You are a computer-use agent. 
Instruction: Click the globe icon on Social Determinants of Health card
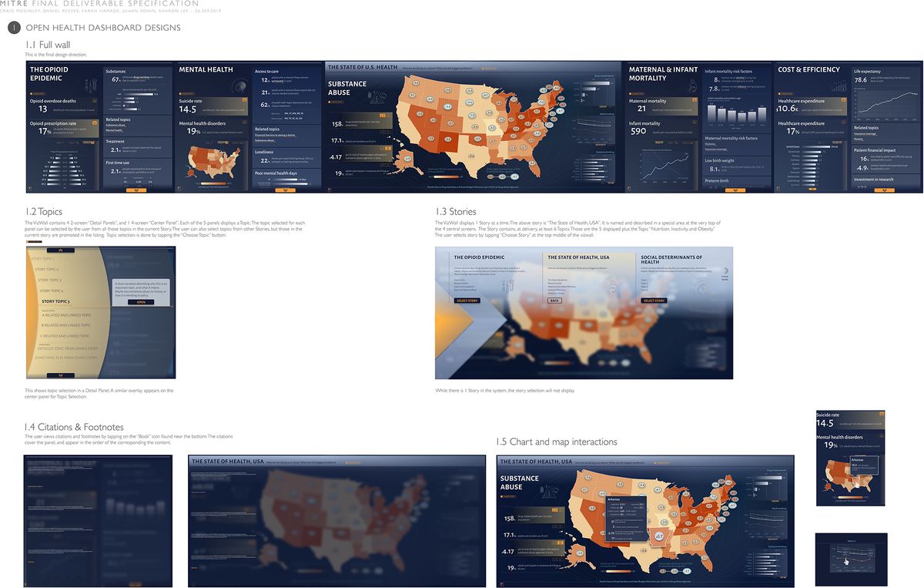[x=701, y=289]
